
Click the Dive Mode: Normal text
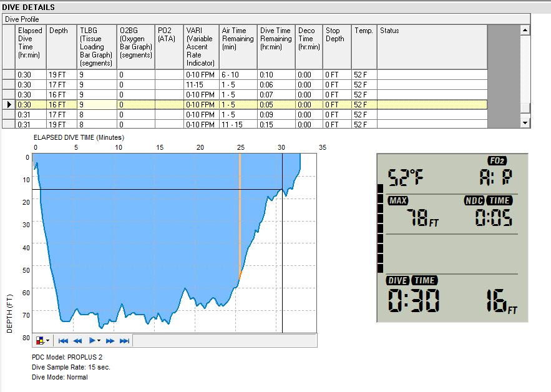[60, 377]
